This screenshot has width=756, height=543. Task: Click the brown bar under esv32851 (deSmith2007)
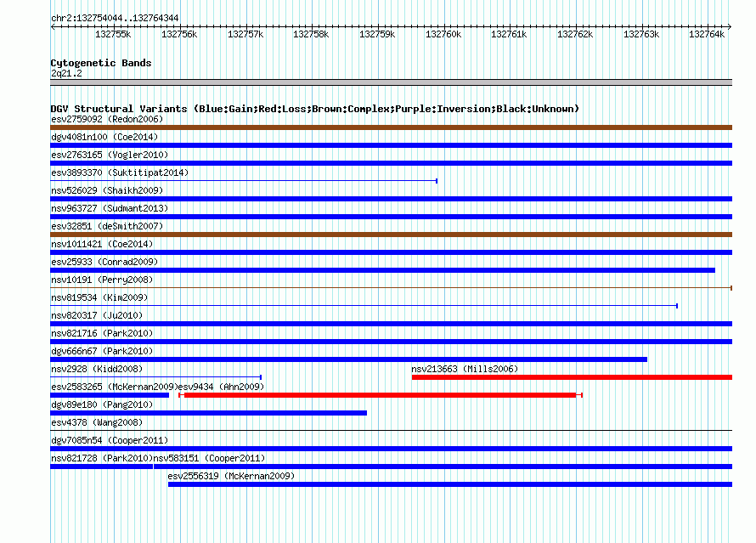(x=391, y=235)
